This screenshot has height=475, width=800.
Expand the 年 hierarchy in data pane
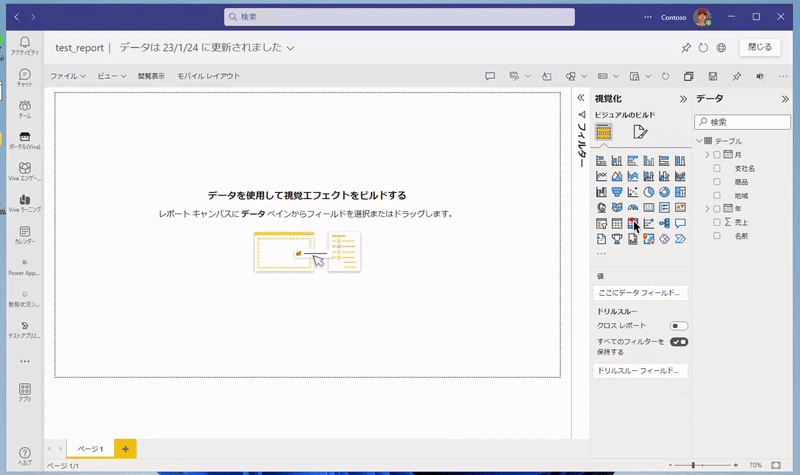coord(707,209)
